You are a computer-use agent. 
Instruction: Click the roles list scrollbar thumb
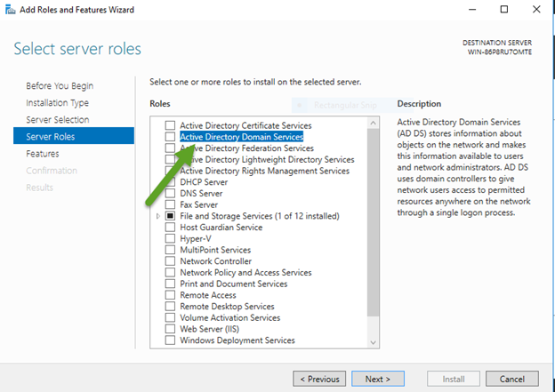click(x=373, y=222)
